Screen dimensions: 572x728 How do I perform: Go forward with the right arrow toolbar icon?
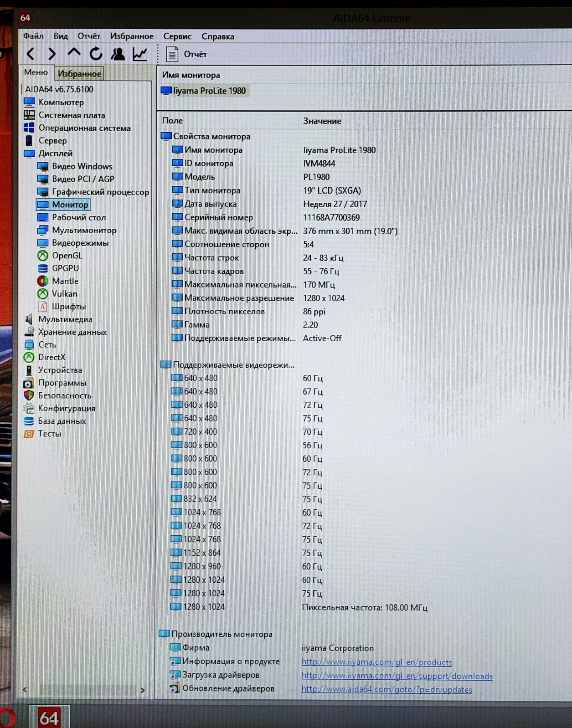click(52, 54)
